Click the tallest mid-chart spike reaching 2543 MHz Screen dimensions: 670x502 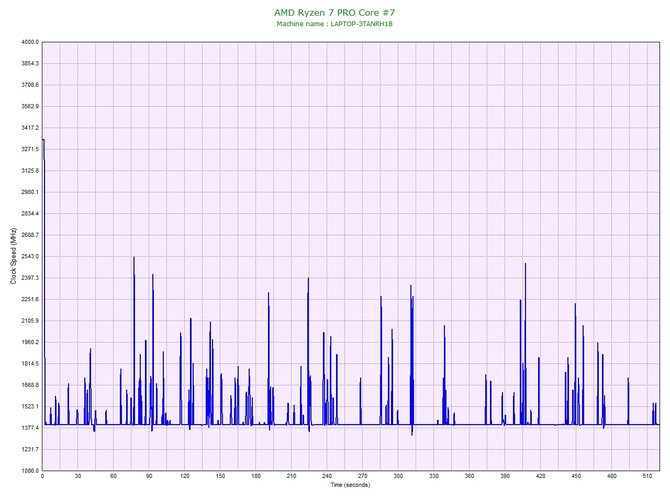click(134, 341)
